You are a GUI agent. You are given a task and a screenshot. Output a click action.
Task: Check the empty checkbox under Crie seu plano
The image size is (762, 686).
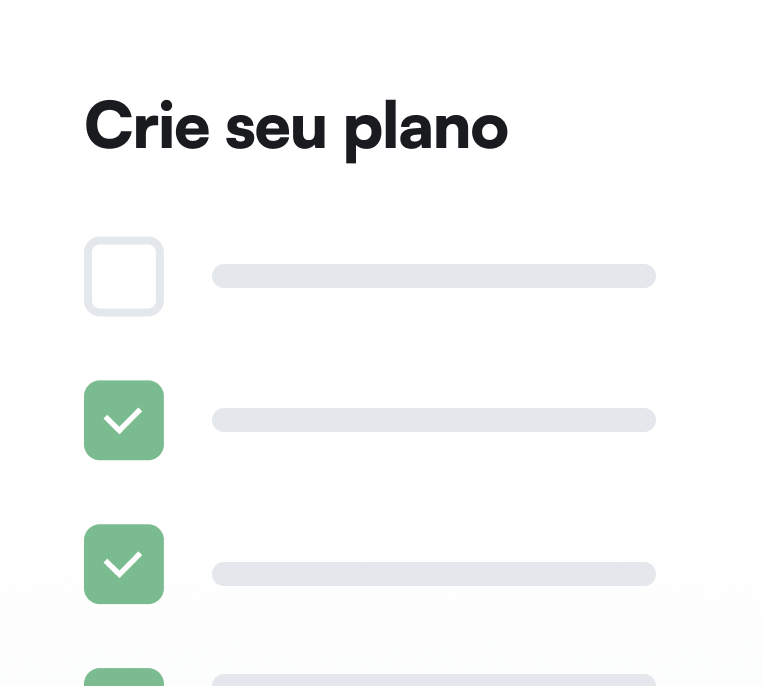coord(124,276)
